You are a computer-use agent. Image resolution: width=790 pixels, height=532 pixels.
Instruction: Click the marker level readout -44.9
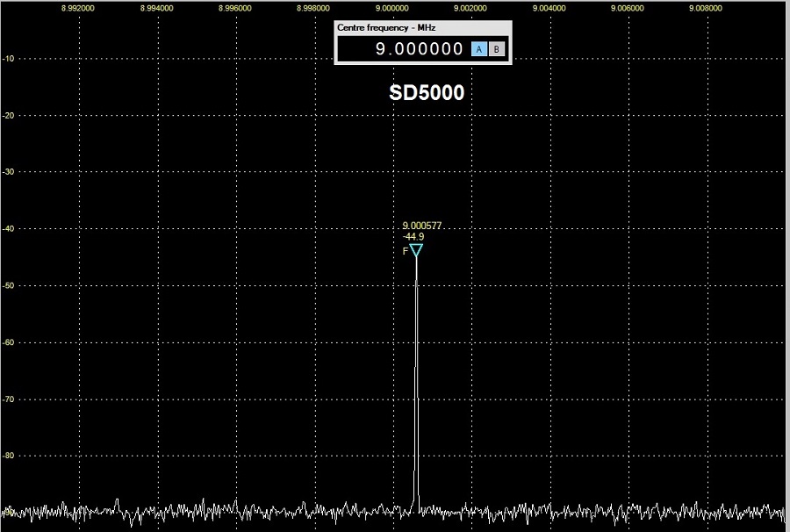(413, 236)
